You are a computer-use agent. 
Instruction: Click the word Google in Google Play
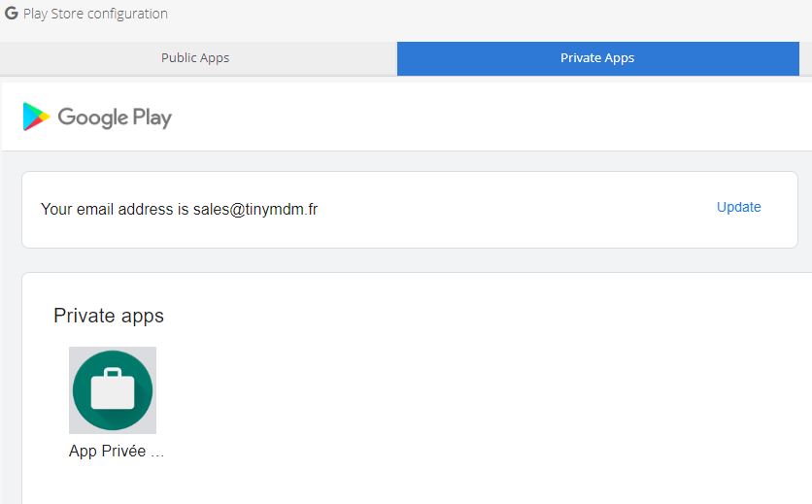(x=92, y=118)
